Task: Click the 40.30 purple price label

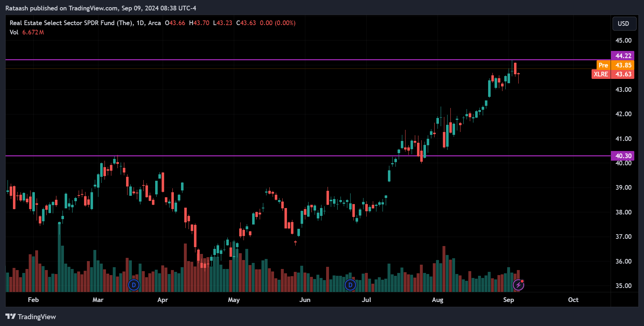Action: tap(623, 156)
